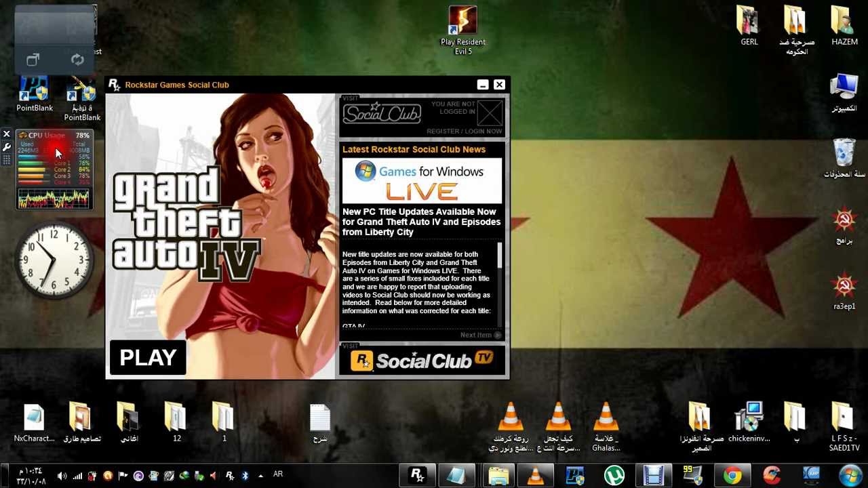Open the Social Club logo link
The width and height of the screenshot is (868, 488).
(x=382, y=113)
